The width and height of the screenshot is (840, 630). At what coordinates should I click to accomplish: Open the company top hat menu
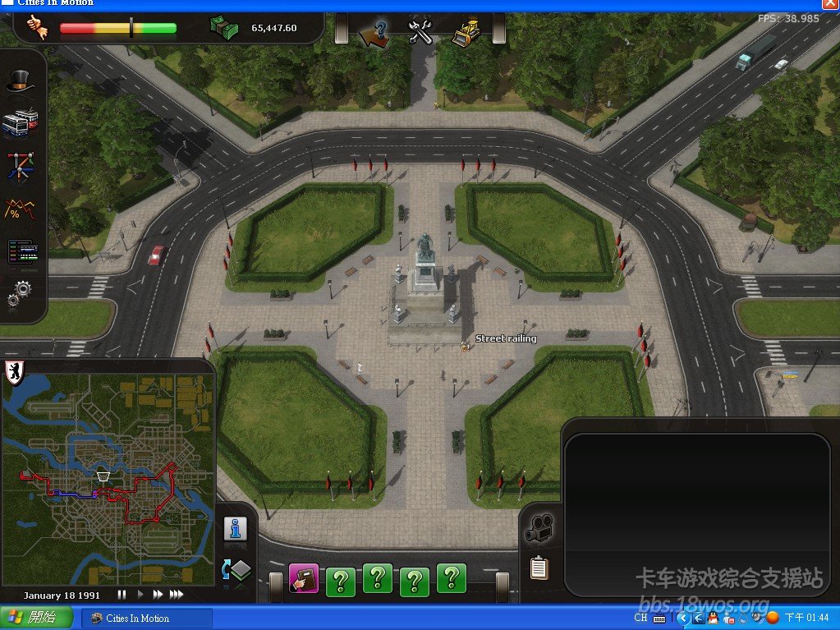pos(21,80)
